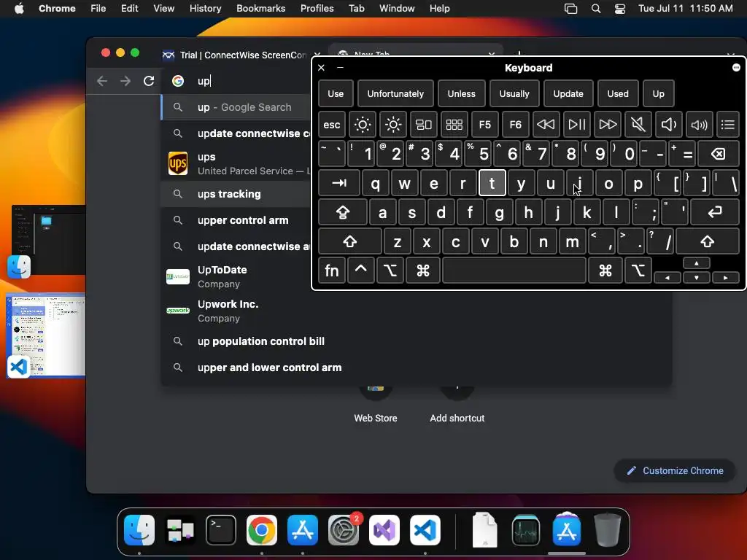Toggle the control caret key
Image resolution: width=747 pixels, height=560 pixels.
pyautogui.click(x=360, y=271)
